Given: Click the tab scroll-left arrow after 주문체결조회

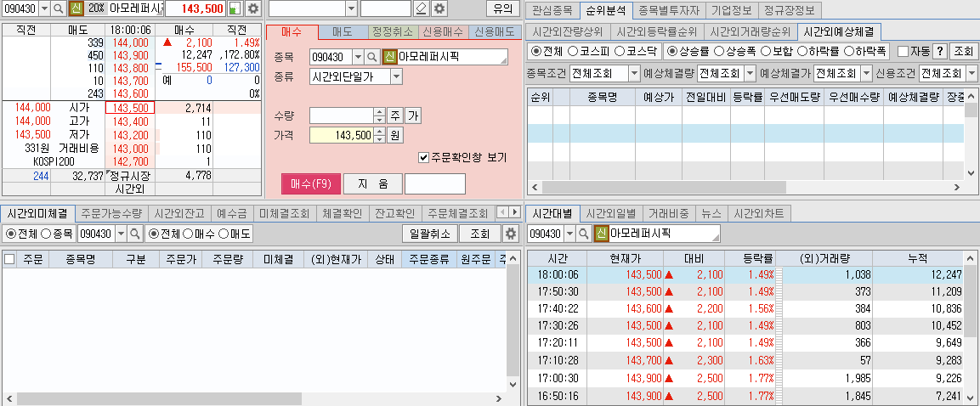Looking at the screenshot, I should [503, 213].
